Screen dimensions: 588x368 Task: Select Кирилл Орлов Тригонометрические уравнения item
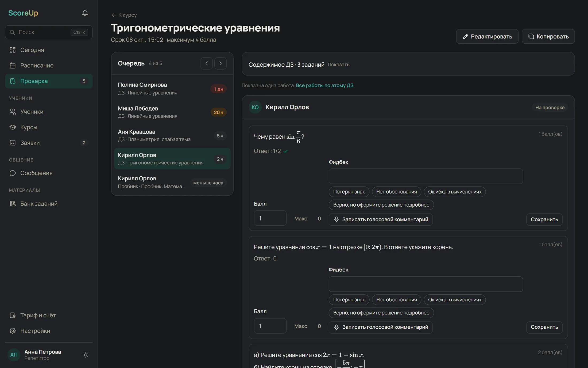pos(172,159)
